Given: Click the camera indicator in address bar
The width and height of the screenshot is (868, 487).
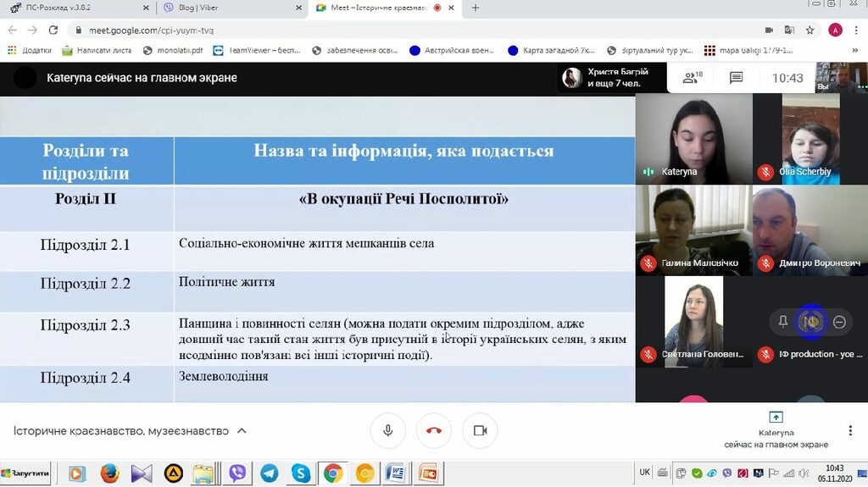Looking at the screenshot, I should coord(767,30).
